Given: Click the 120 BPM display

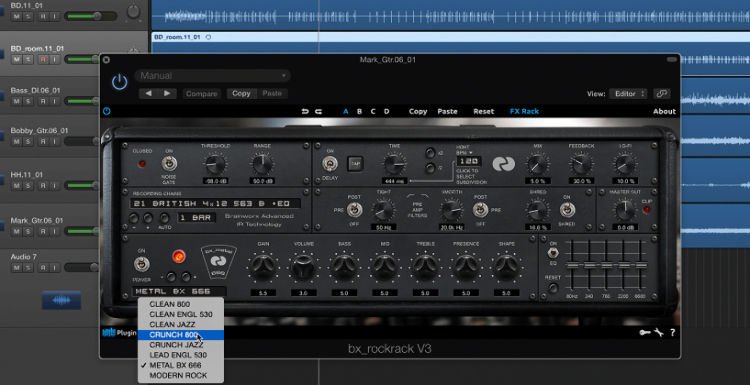Looking at the screenshot, I should [x=469, y=161].
